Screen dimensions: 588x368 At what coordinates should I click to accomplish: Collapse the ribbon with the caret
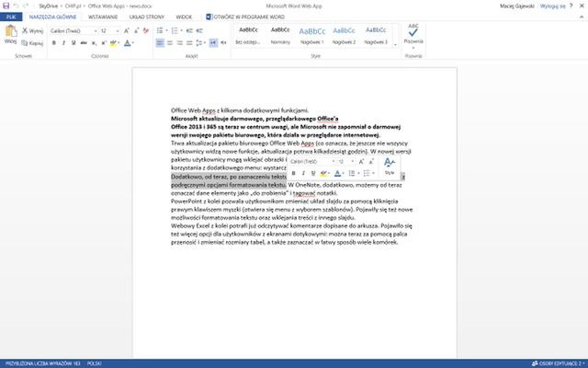[x=582, y=17]
